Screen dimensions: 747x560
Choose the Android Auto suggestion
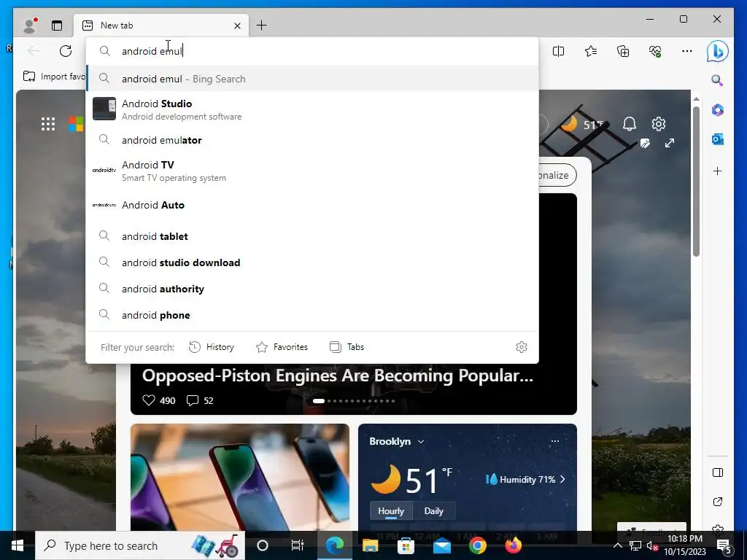point(312,205)
